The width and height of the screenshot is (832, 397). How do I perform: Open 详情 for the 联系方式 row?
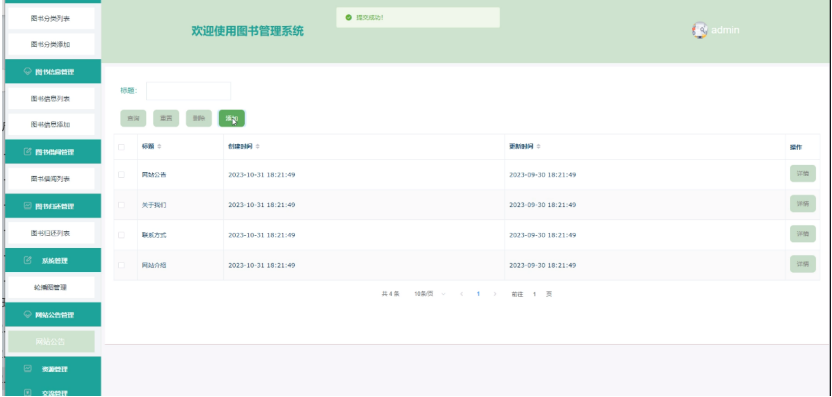pyautogui.click(x=802, y=234)
